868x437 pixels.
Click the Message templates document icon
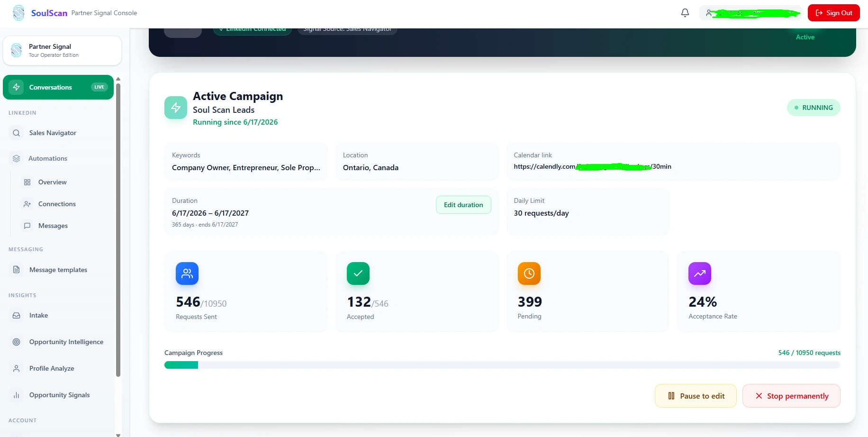[17, 270]
